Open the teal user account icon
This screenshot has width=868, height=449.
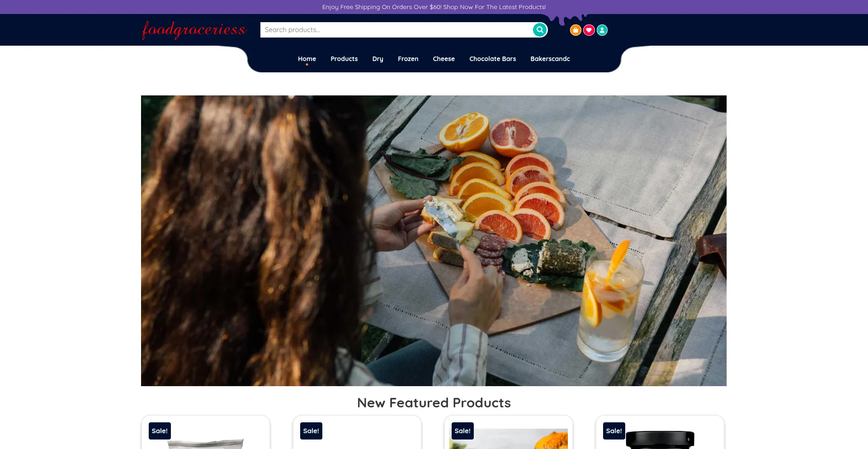pyautogui.click(x=602, y=30)
